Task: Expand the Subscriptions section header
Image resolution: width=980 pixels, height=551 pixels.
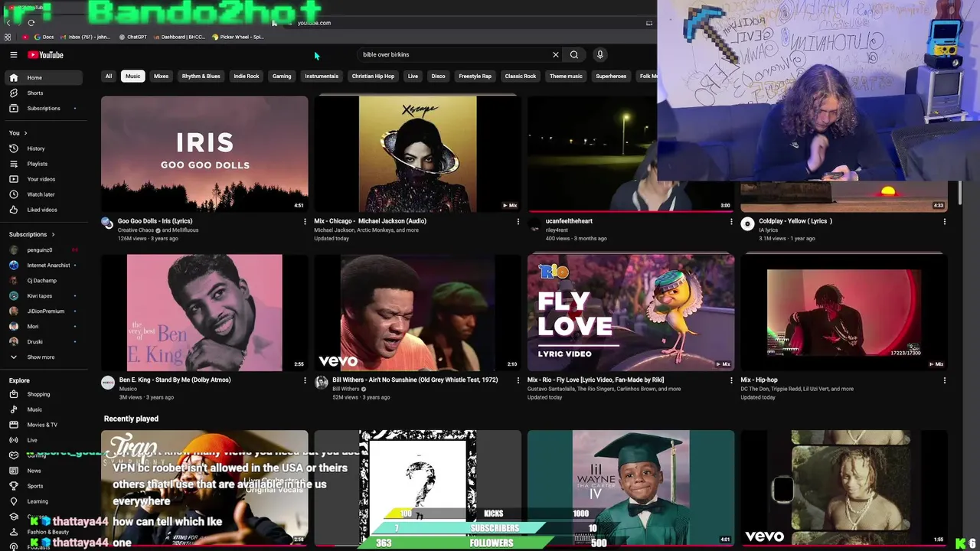Action: tap(32, 234)
